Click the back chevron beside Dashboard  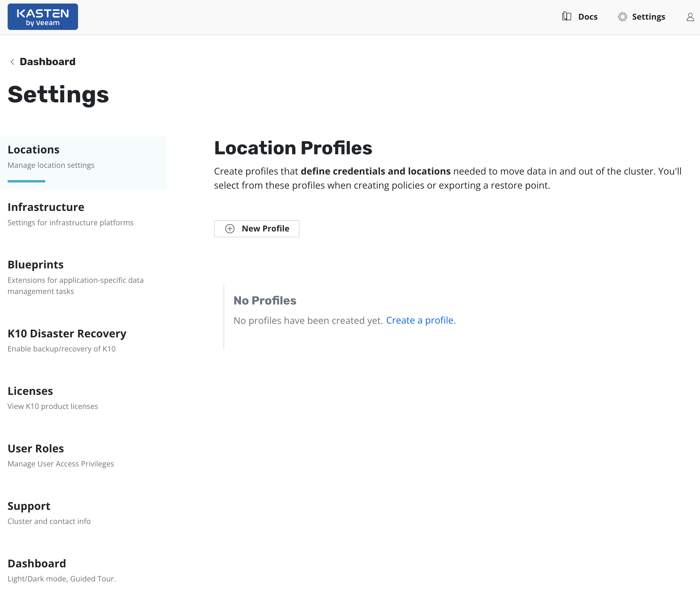(x=12, y=62)
